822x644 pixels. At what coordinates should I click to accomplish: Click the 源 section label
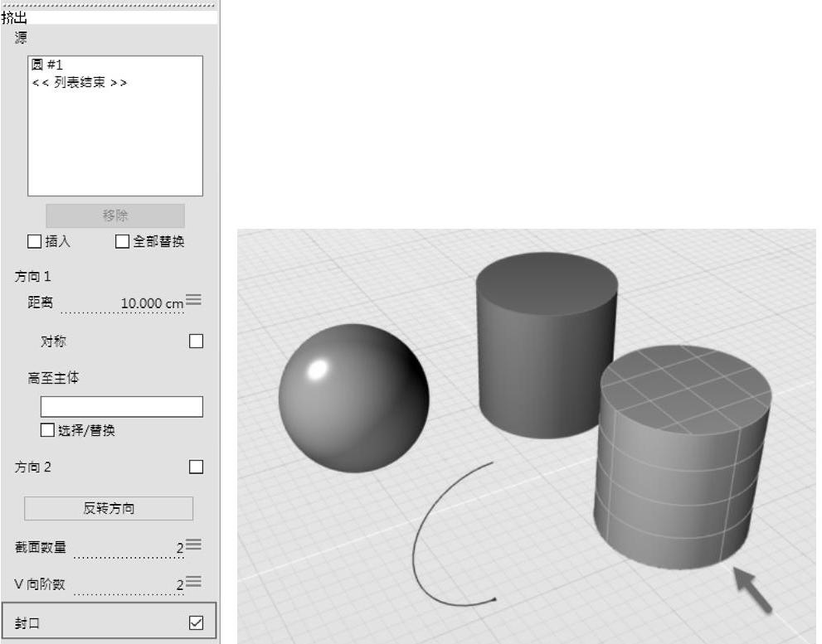click(x=21, y=38)
